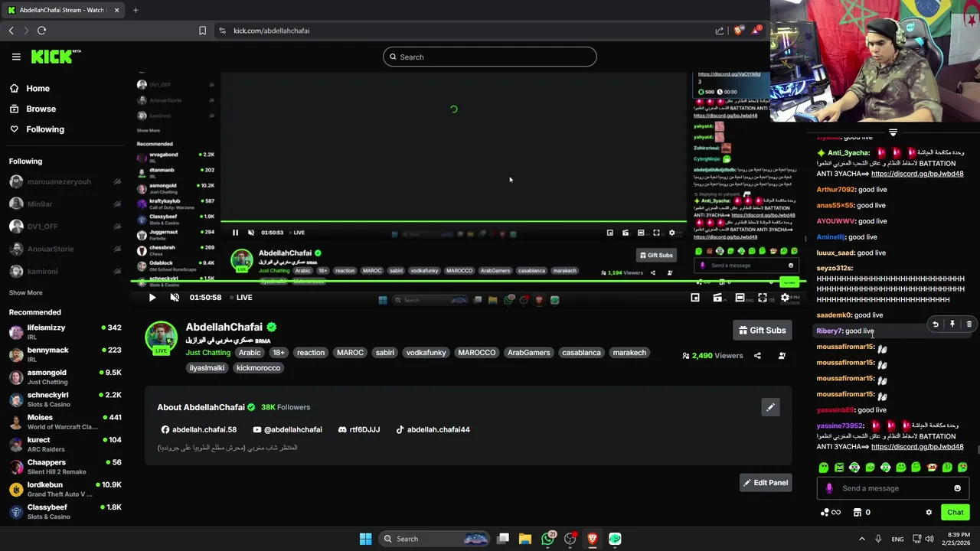Toggle picture-in-picture on main player
The width and height of the screenshot is (980, 551).
point(695,298)
